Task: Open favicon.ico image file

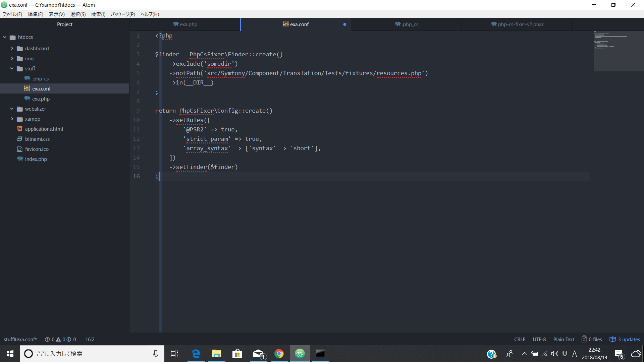Action: (37, 149)
